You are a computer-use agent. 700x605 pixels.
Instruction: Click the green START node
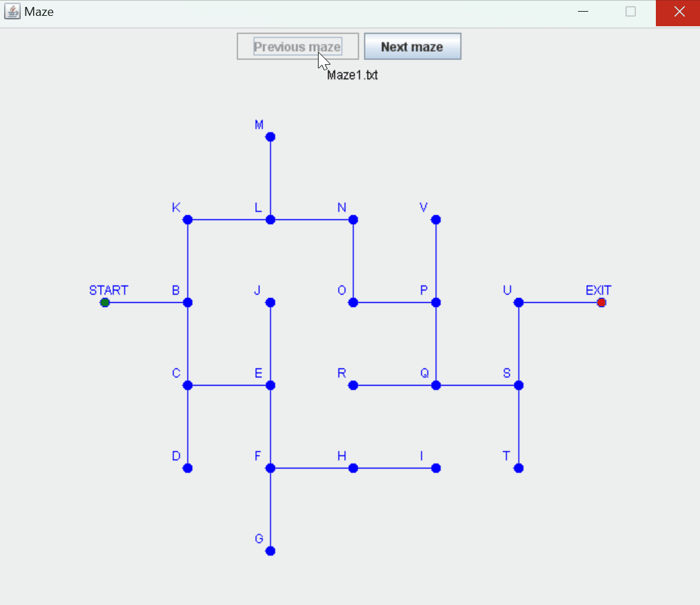click(x=105, y=302)
